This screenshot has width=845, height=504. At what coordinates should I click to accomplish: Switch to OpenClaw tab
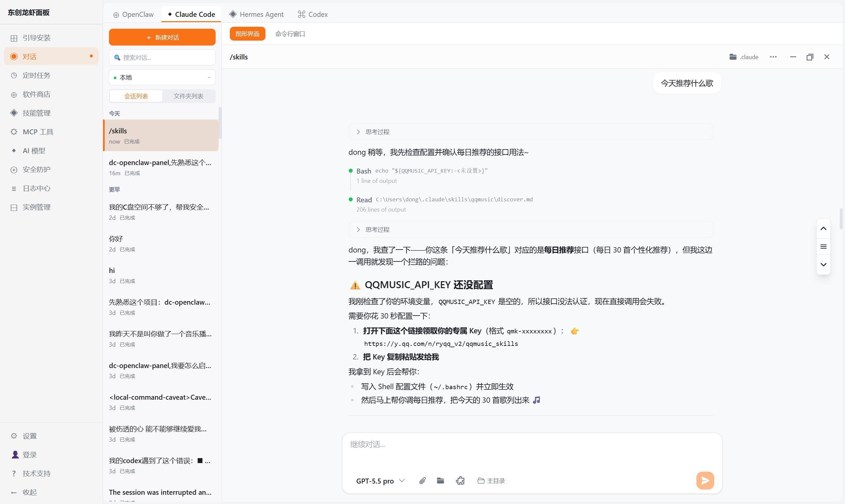click(x=133, y=14)
